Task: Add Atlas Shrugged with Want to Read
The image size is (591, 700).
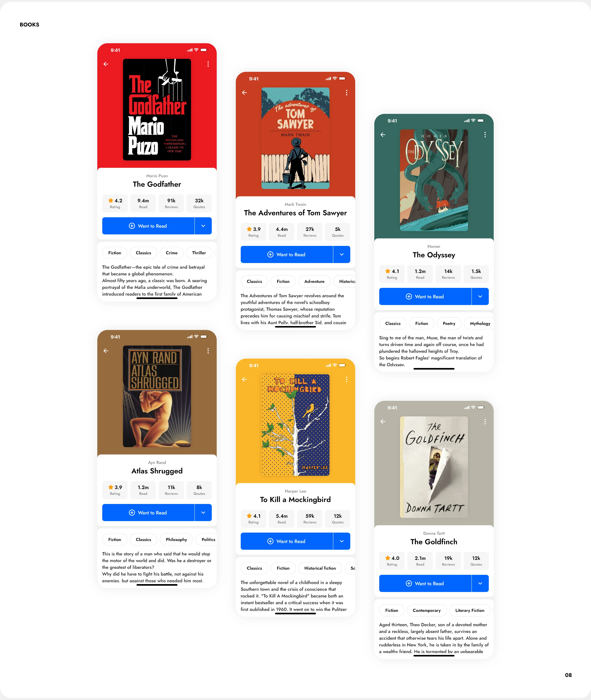Action: tap(148, 513)
